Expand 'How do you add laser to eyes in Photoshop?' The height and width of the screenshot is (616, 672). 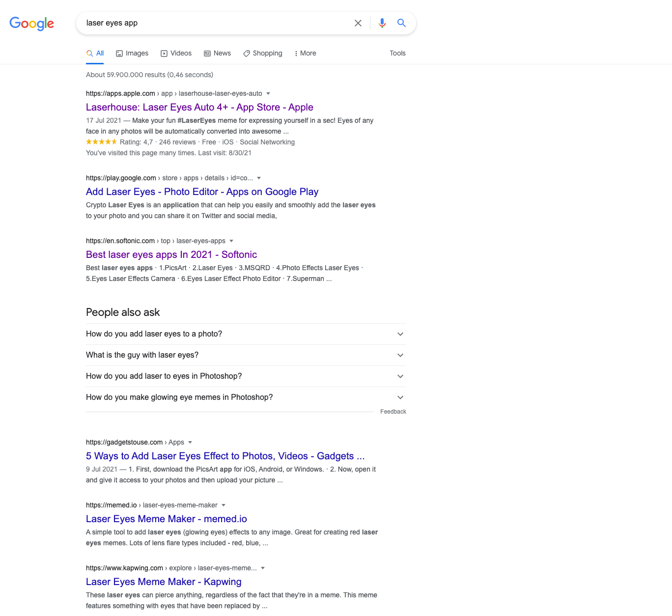click(400, 376)
